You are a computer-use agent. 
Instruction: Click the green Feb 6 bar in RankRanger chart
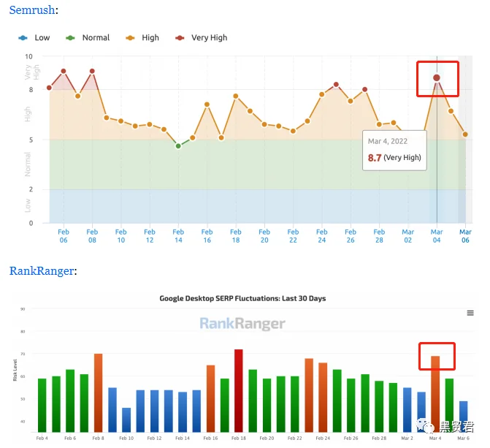pos(70,401)
